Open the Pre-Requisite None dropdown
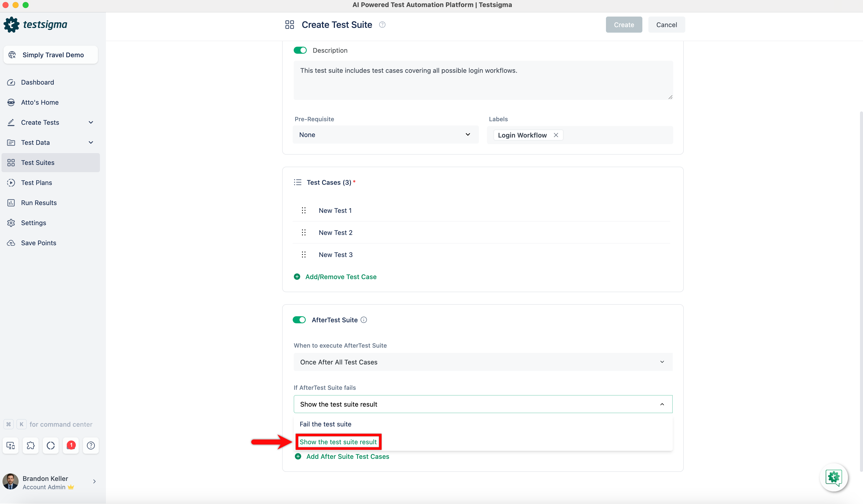This screenshot has height=504, width=863. pos(385,135)
